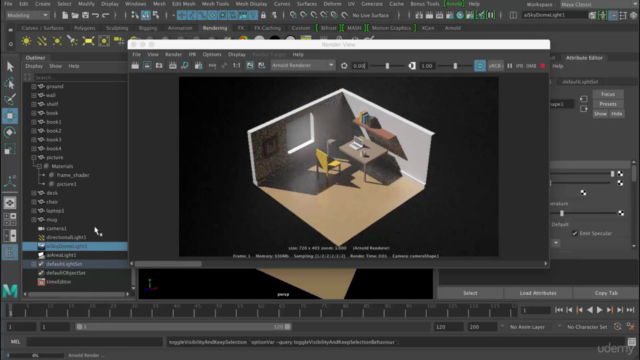The height and width of the screenshot is (360, 640).
Task: Start IPR render in Render View
Action: coord(173,65)
